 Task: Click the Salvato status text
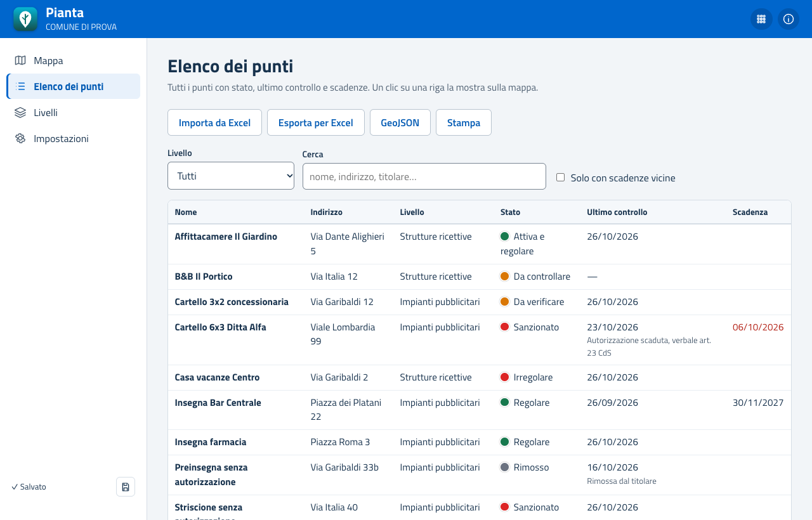click(x=29, y=487)
